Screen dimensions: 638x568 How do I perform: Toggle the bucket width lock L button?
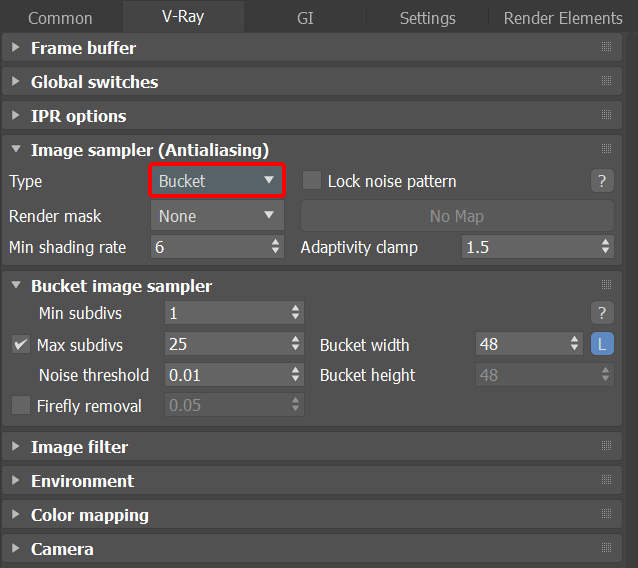(x=602, y=344)
